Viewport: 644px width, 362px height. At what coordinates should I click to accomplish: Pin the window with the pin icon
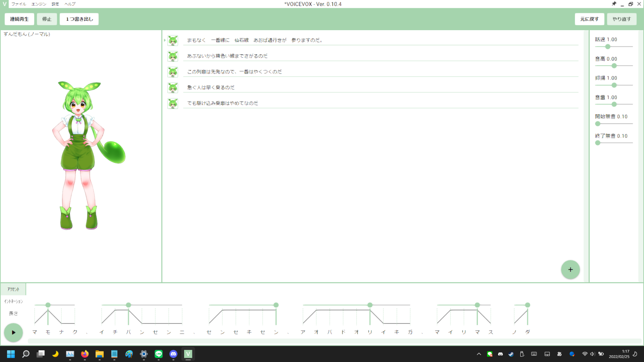click(614, 4)
